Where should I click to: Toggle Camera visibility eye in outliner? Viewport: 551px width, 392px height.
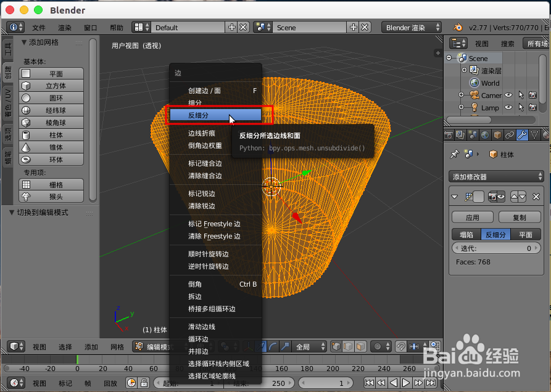click(x=508, y=95)
